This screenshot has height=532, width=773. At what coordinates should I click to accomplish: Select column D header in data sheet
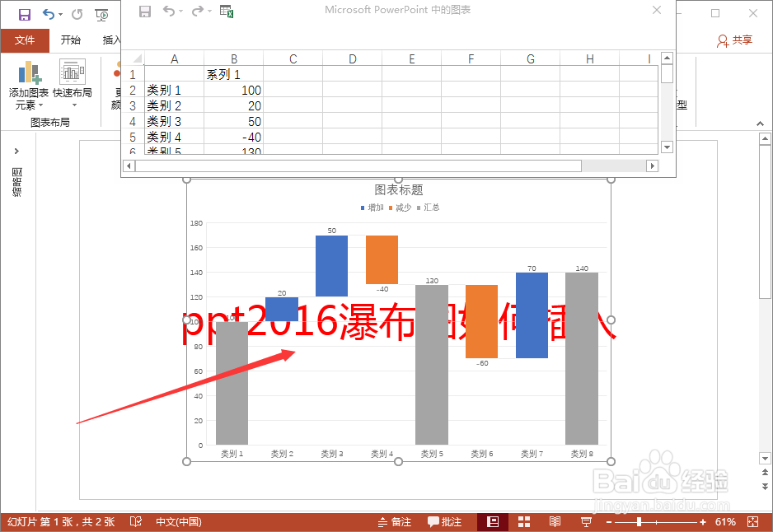(353, 59)
